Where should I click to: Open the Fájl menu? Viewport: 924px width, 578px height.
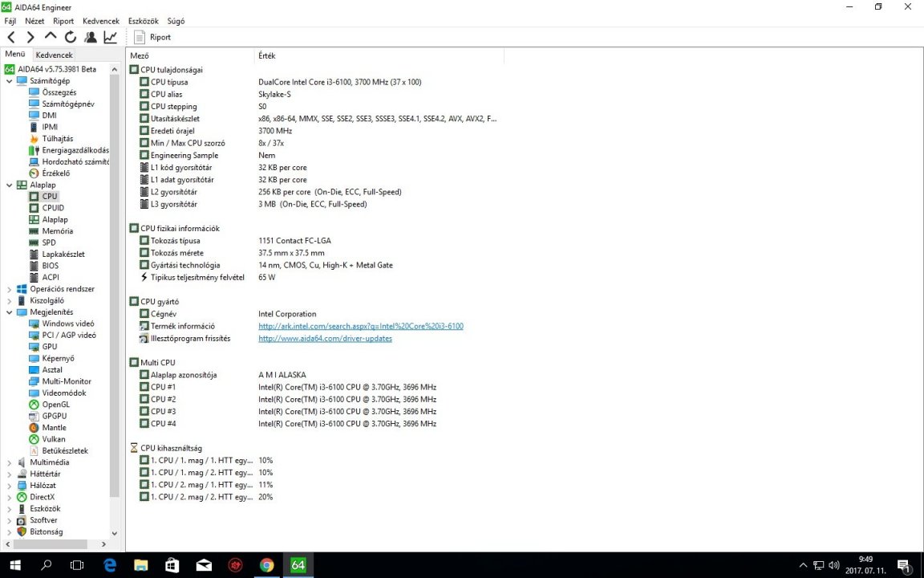(10, 21)
